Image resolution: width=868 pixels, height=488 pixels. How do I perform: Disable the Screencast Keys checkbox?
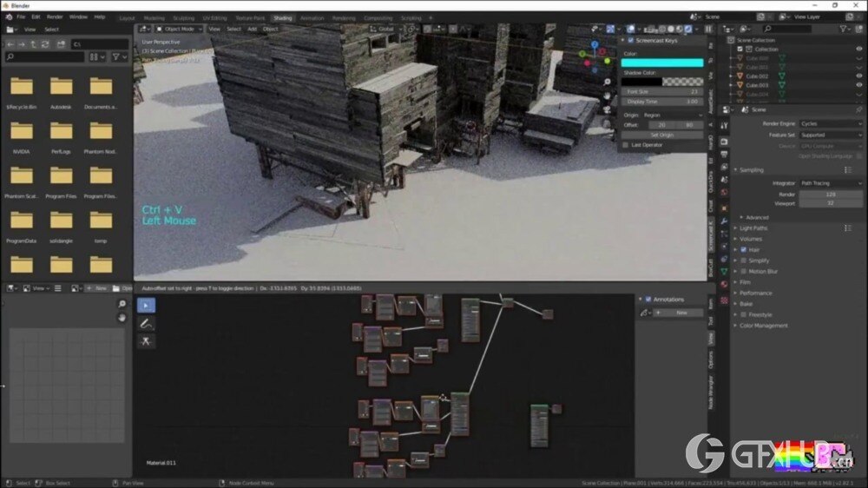pyautogui.click(x=630, y=40)
